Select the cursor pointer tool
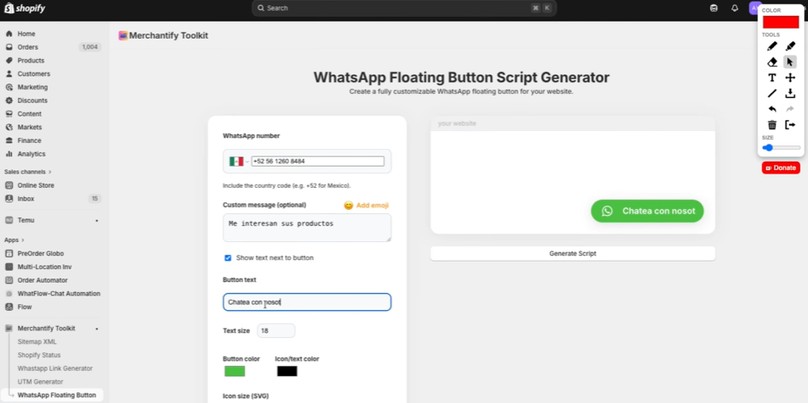The height and width of the screenshot is (403, 808). 790,62
